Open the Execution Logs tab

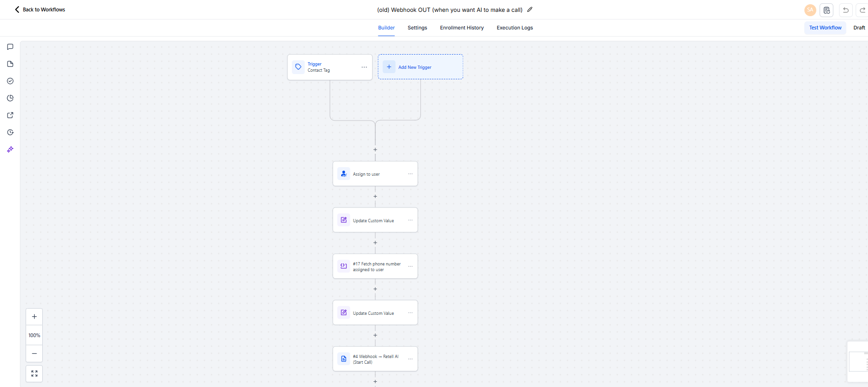(514, 28)
